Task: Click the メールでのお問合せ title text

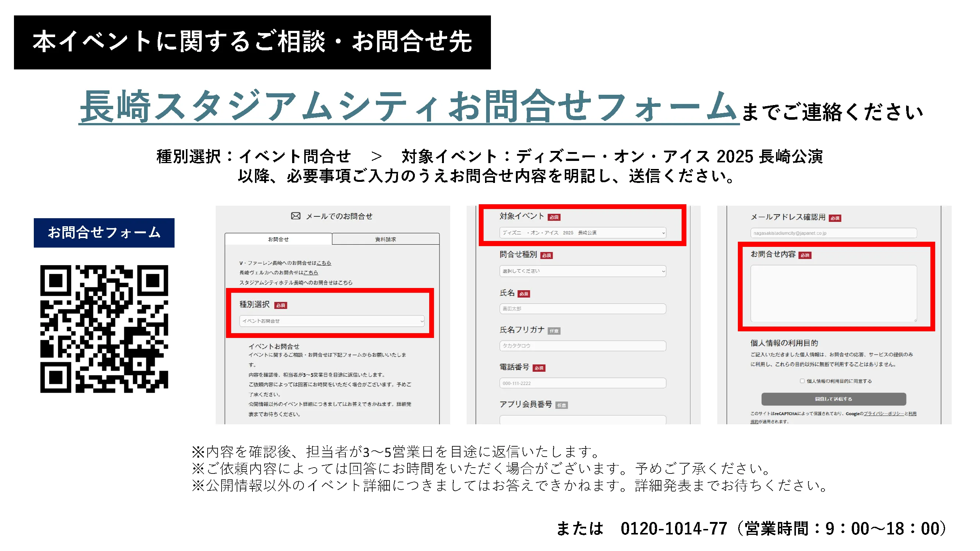Action: (339, 216)
